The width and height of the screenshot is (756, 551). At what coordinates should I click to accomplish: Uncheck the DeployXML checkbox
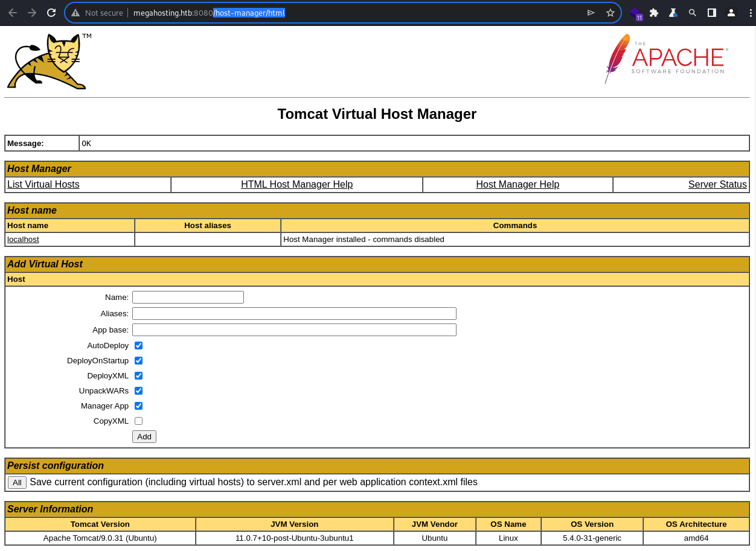coord(138,376)
